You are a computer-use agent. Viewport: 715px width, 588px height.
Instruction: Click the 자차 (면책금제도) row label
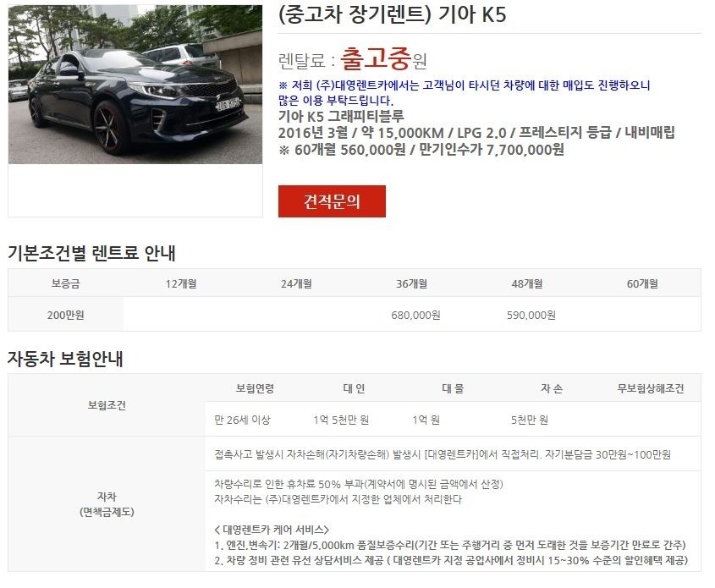(x=107, y=503)
